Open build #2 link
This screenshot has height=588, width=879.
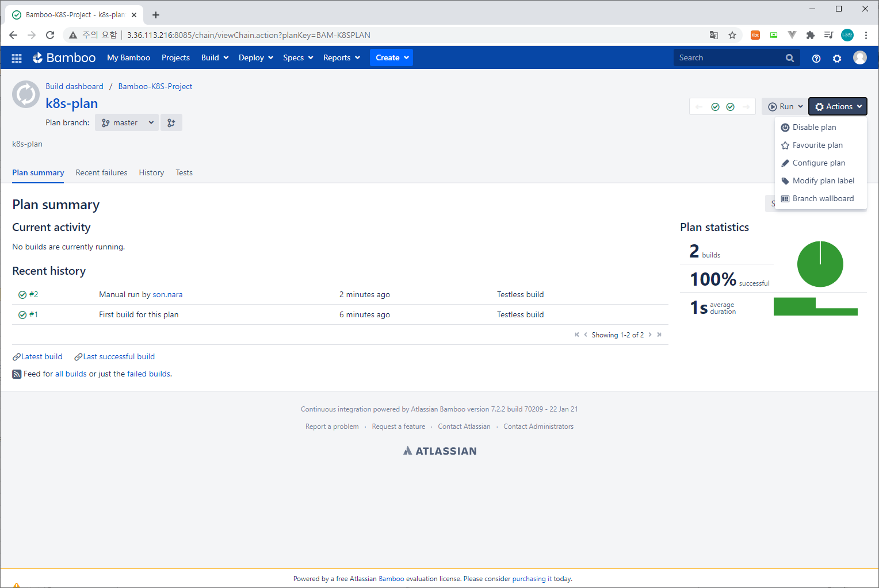(34, 294)
